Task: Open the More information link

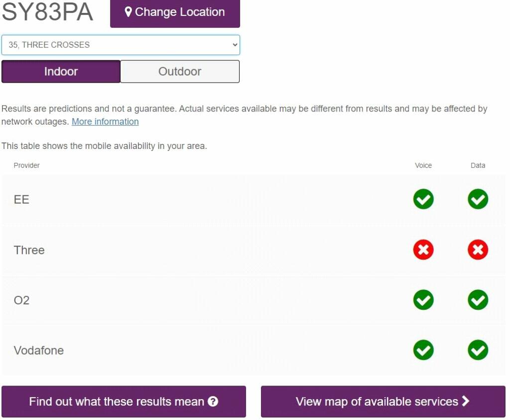Action: (x=105, y=122)
